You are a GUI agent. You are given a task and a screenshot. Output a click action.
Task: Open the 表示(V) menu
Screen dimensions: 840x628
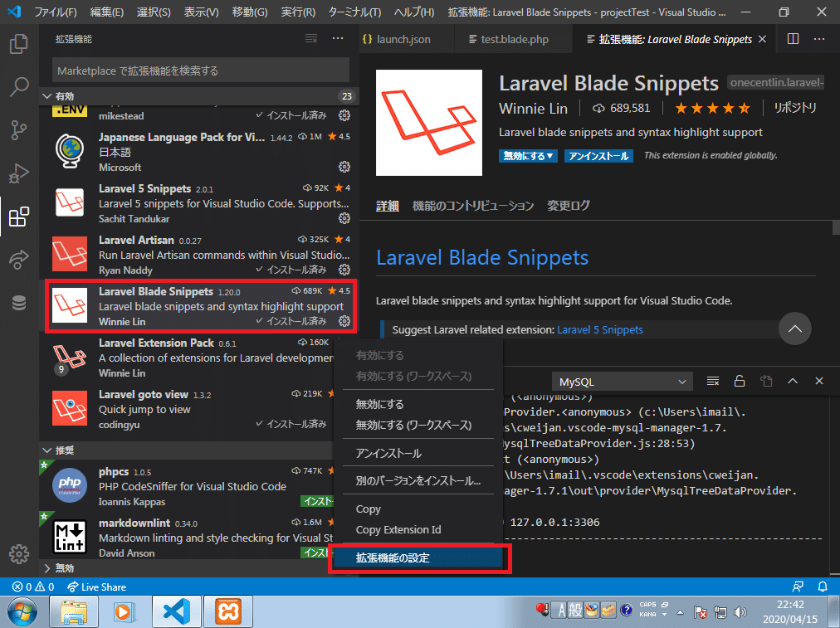point(202,12)
